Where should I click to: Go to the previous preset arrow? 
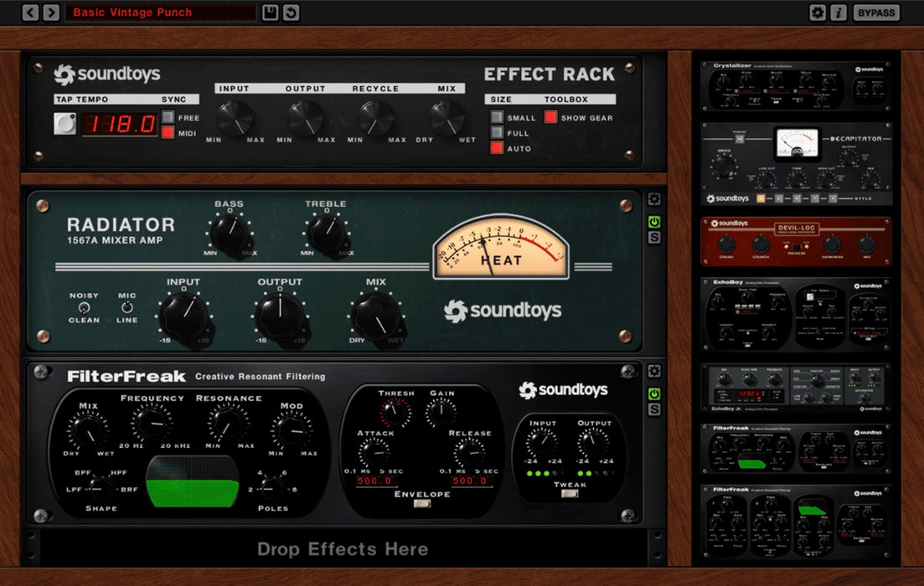point(30,13)
